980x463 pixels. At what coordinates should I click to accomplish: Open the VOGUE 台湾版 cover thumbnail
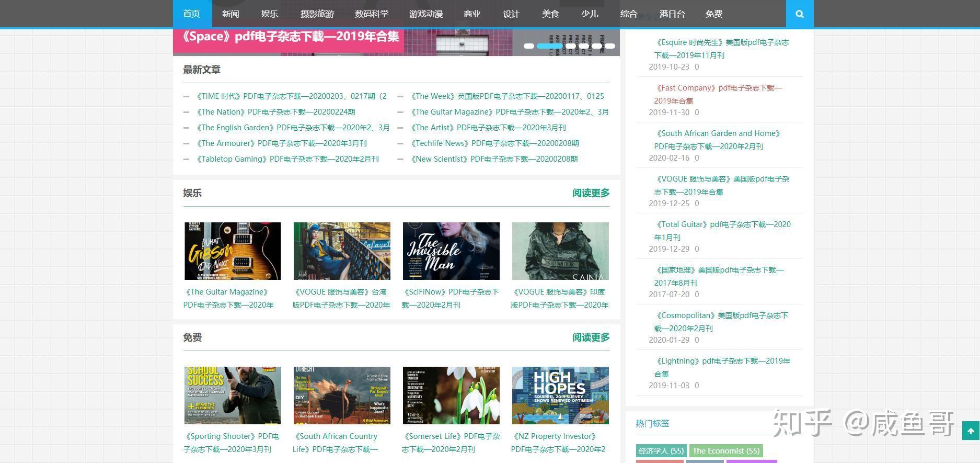pyautogui.click(x=342, y=251)
